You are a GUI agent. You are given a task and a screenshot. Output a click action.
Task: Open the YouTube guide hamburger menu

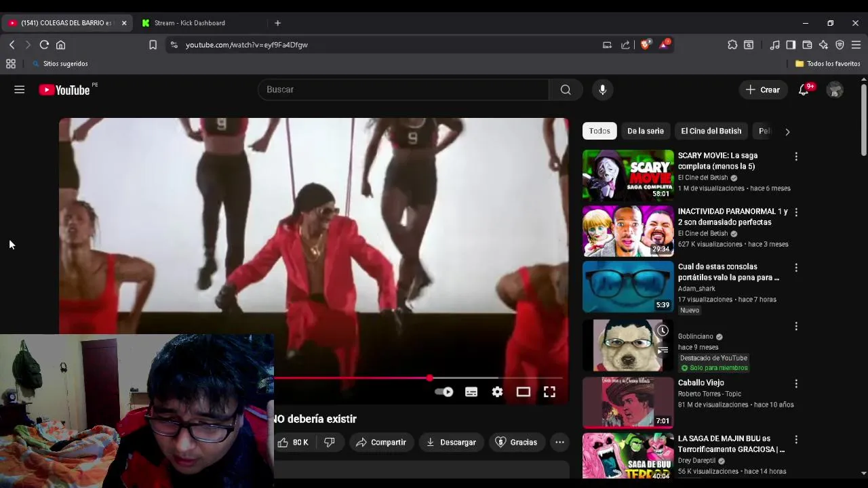click(19, 89)
